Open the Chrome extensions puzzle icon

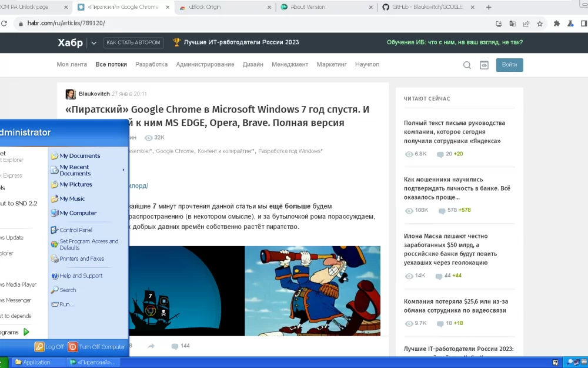tap(556, 24)
